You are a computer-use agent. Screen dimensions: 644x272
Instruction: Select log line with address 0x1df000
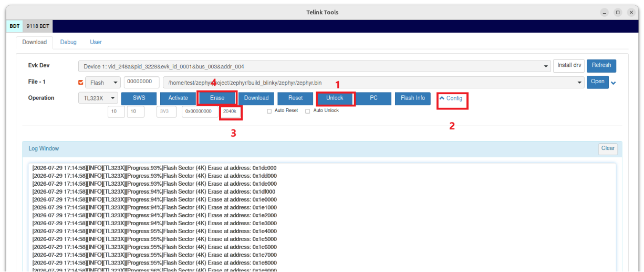[153, 192]
